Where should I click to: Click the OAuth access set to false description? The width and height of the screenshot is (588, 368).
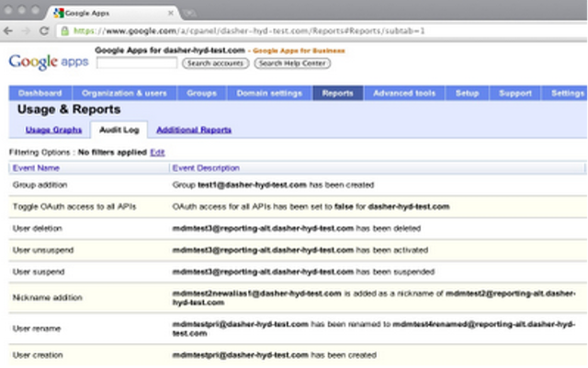coord(311,206)
